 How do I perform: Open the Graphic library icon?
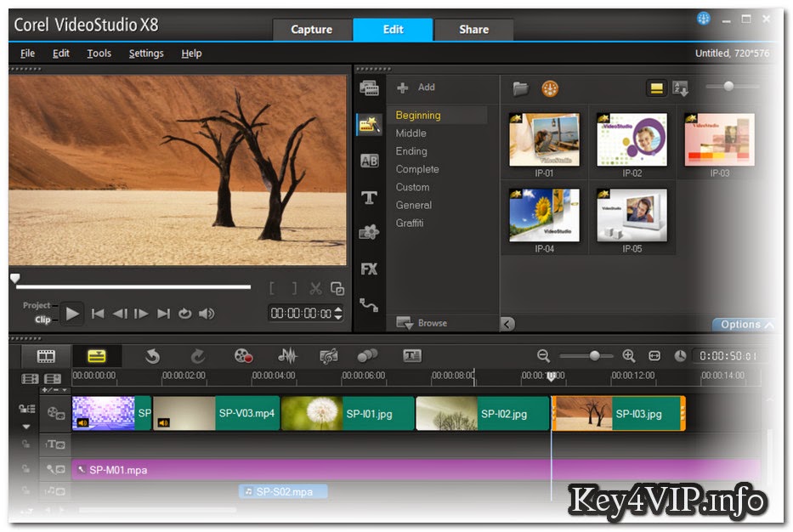[369, 233]
